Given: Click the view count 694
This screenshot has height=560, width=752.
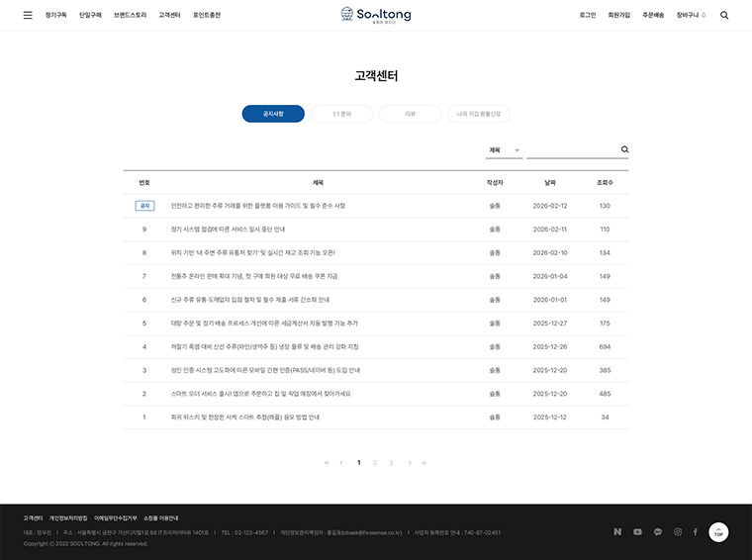Looking at the screenshot, I should [605, 346].
